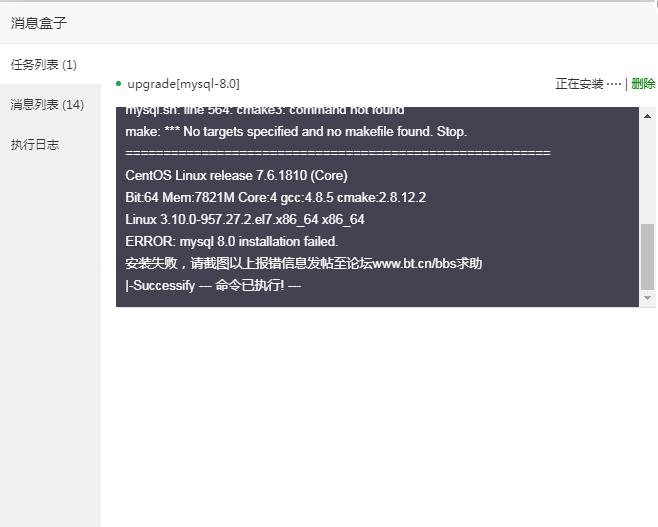Select the upgrade[mysql-8.0] task name
Viewport: 658px width, 527px height.
(x=183, y=84)
